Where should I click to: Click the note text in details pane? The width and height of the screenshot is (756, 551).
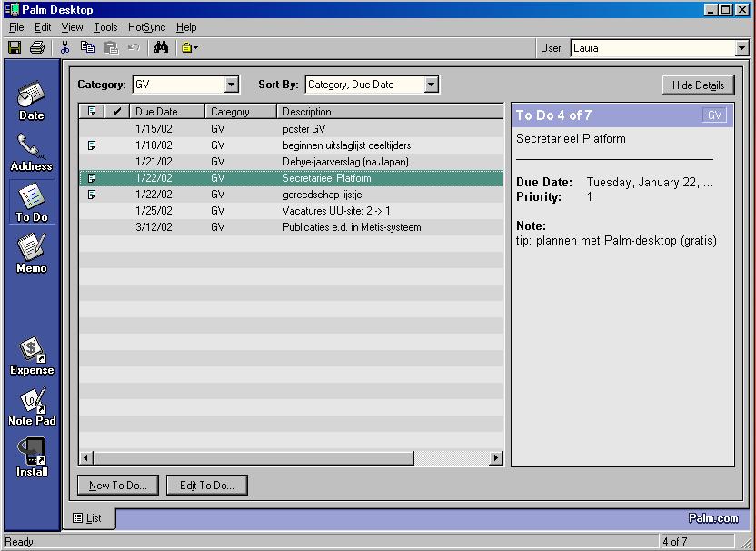(x=616, y=240)
